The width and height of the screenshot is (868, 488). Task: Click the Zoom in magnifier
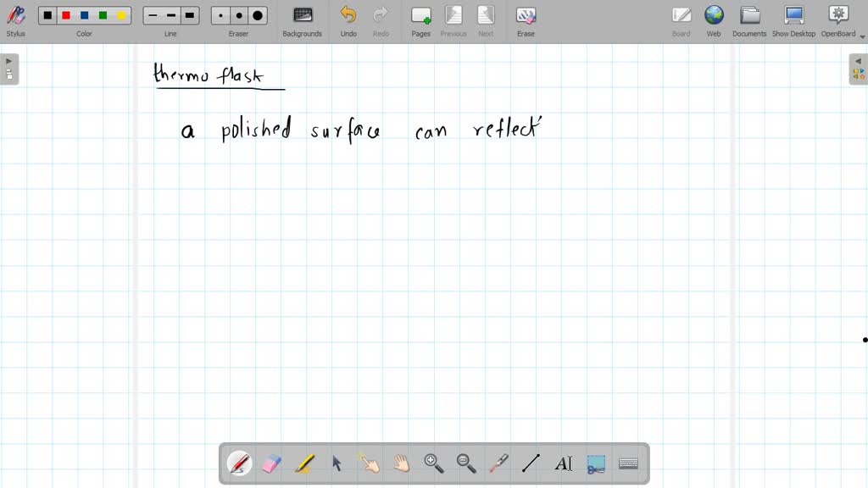point(434,463)
